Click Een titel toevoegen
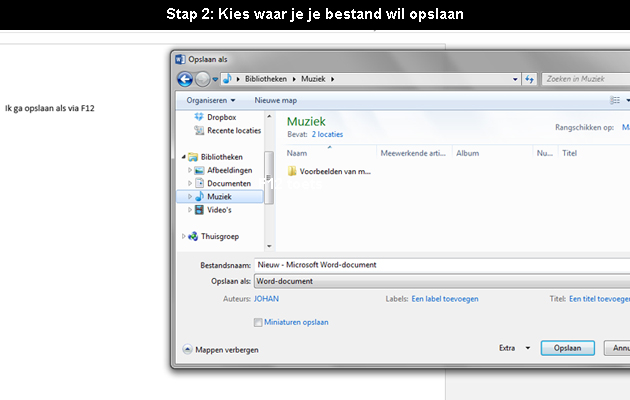630x400 pixels. (x=599, y=299)
